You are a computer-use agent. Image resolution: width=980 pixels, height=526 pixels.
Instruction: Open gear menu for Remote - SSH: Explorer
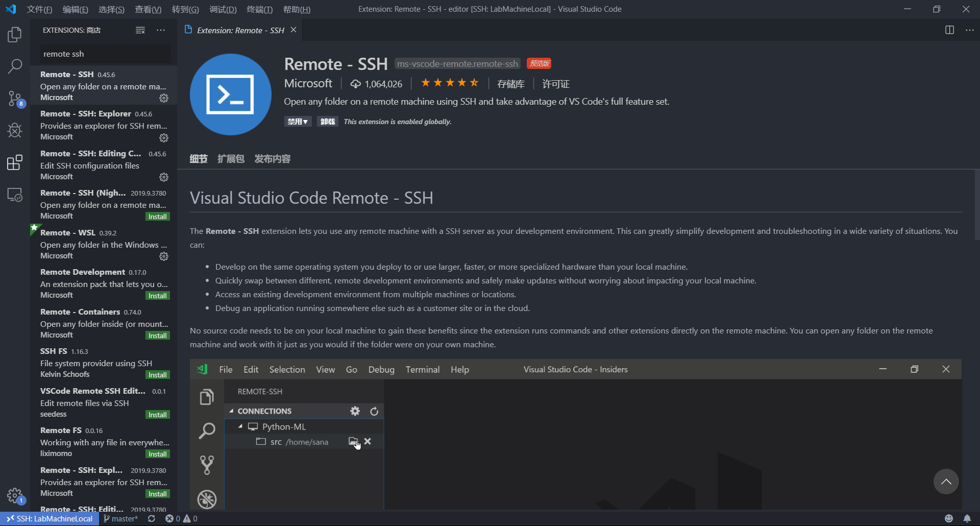point(164,137)
